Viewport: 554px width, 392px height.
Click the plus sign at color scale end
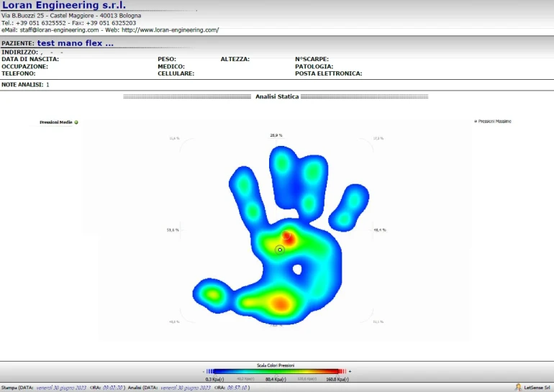click(350, 371)
